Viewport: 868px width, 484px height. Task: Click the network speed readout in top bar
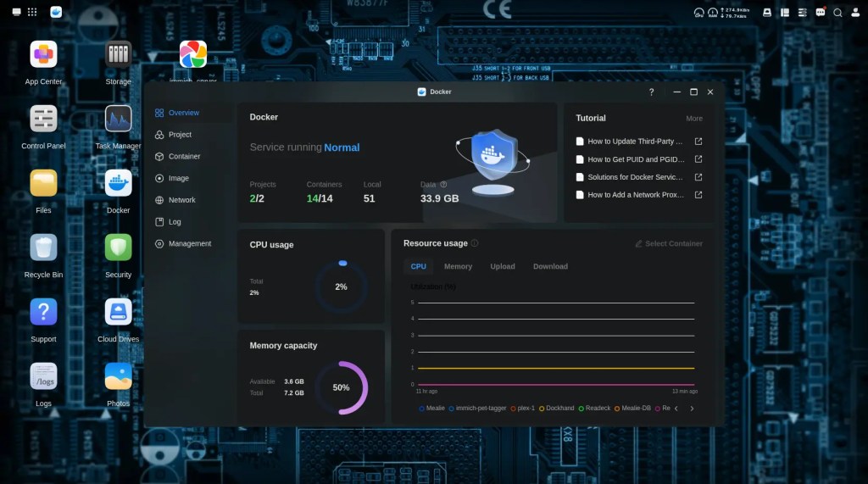[x=735, y=13]
